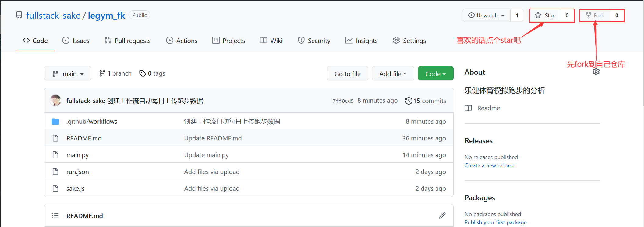
Task: View the 0 tags link
Action: pyautogui.click(x=152, y=73)
